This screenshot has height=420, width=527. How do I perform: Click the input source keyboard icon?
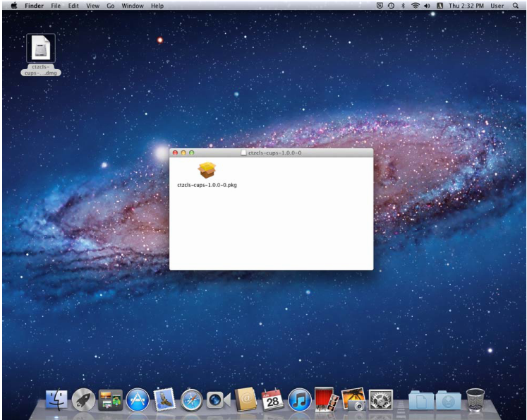click(440, 6)
